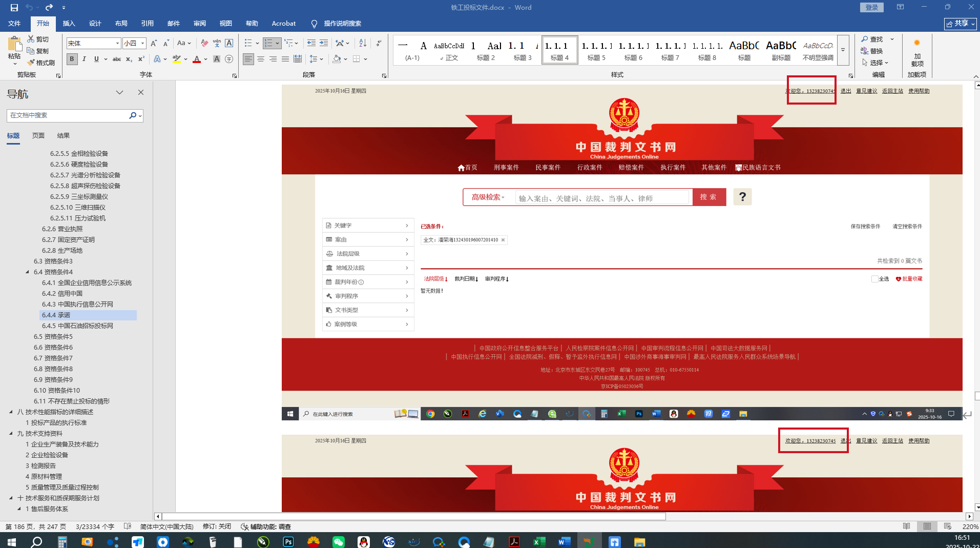The height and width of the screenshot is (548, 980).
Task: Switch navigation pane to the 结果 tab
Action: [64, 136]
